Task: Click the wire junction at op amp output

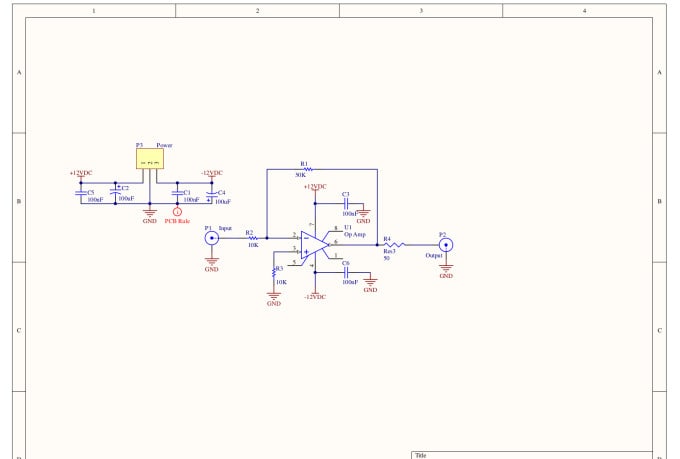Action: point(377,245)
